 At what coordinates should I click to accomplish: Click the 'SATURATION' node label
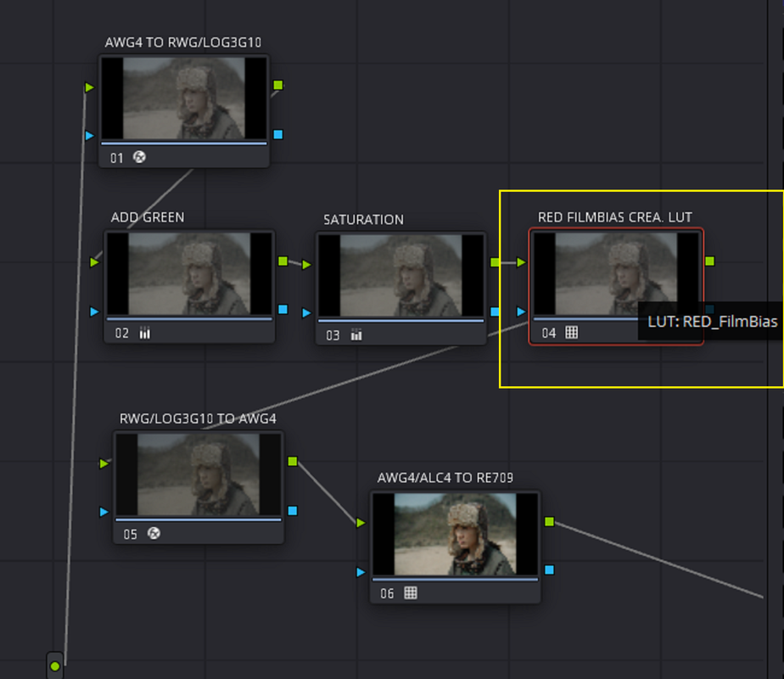(363, 220)
